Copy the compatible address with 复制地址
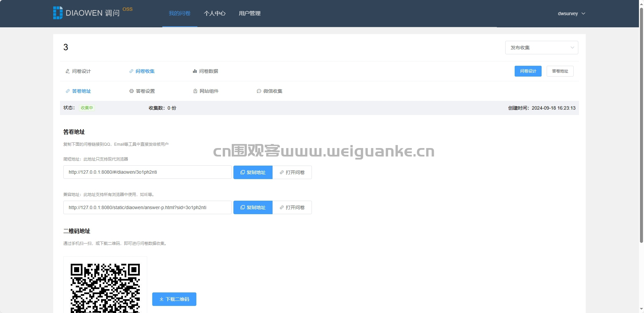Image resolution: width=644 pixels, height=313 pixels. [253, 207]
